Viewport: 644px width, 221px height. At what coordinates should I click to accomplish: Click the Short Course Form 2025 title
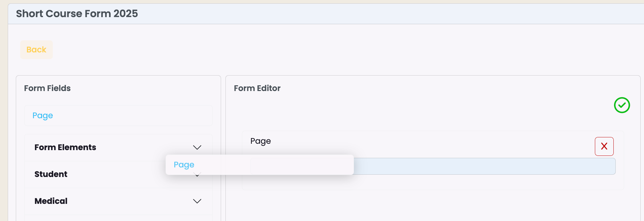tap(77, 14)
